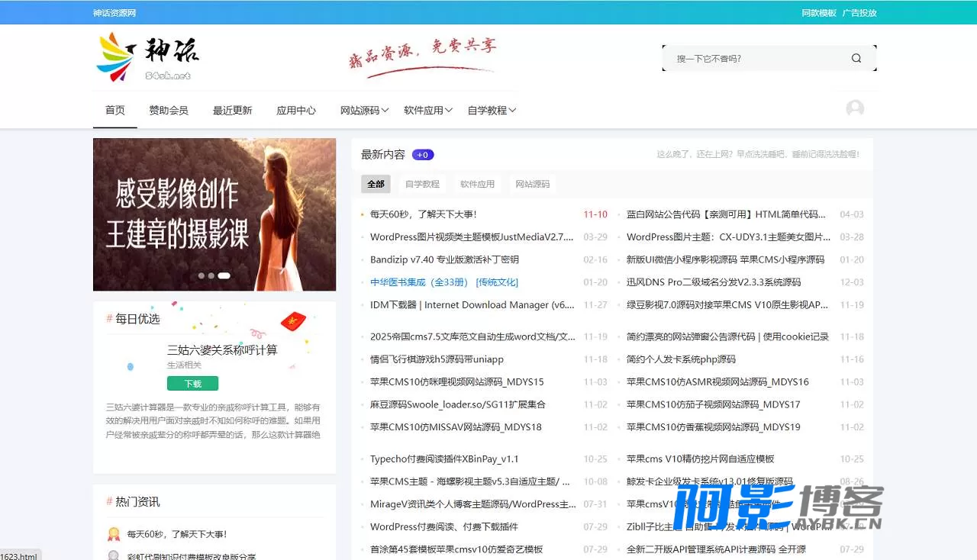Select the first carousel indicator dot

[x=202, y=275]
